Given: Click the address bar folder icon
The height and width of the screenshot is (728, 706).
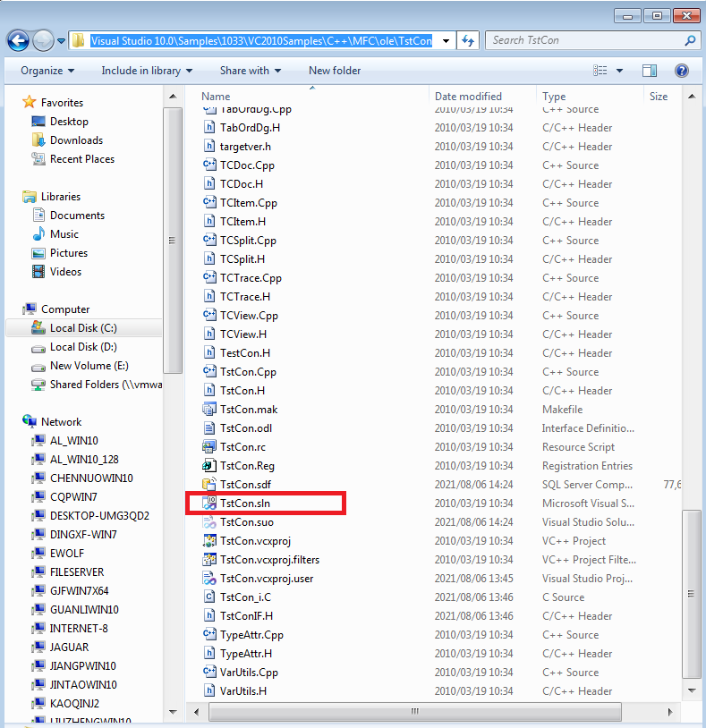Looking at the screenshot, I should [78, 41].
